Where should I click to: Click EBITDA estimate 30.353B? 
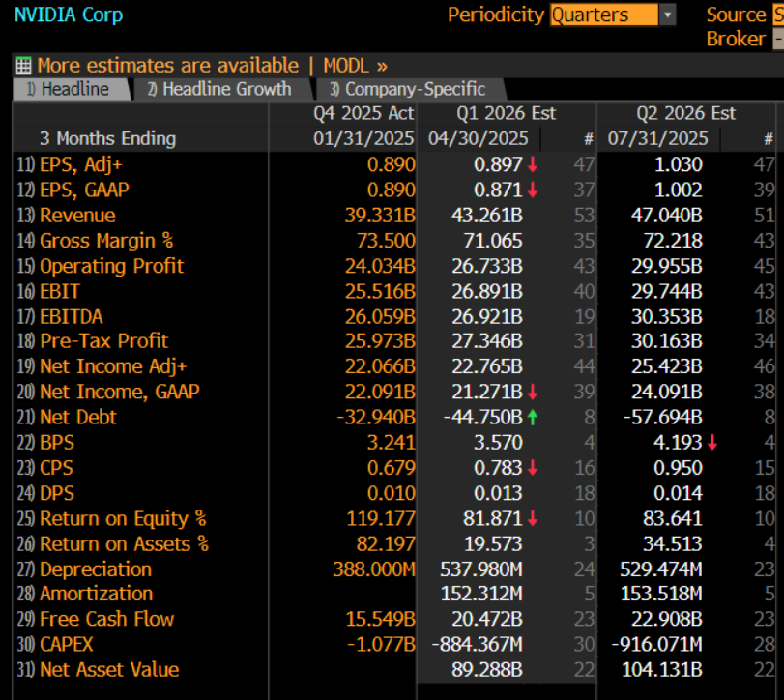[x=666, y=317]
